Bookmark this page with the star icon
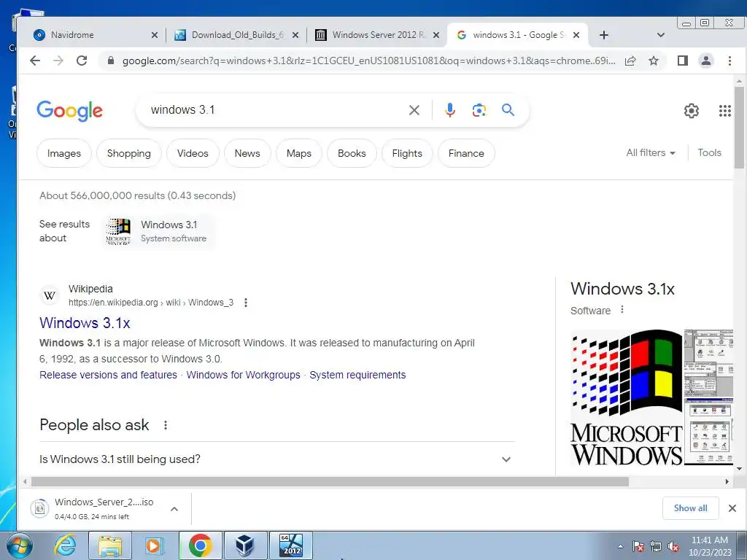Screen dimensions: 747x560 pyautogui.click(x=654, y=61)
